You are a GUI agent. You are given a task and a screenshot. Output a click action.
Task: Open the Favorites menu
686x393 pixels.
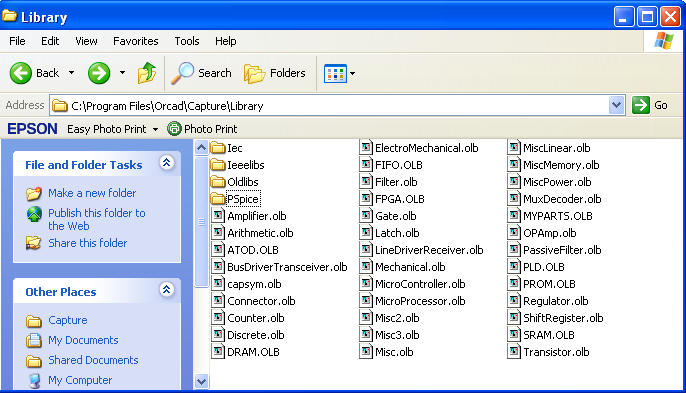tap(136, 41)
